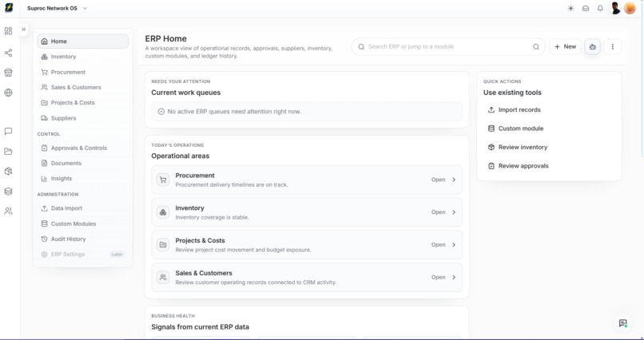Open Data Import in Administration

(x=82, y=208)
